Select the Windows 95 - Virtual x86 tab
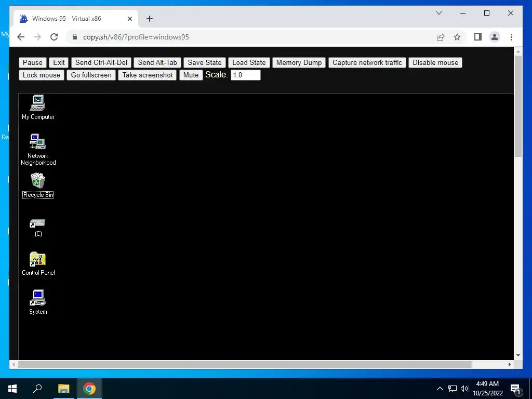532x399 pixels. (x=76, y=19)
